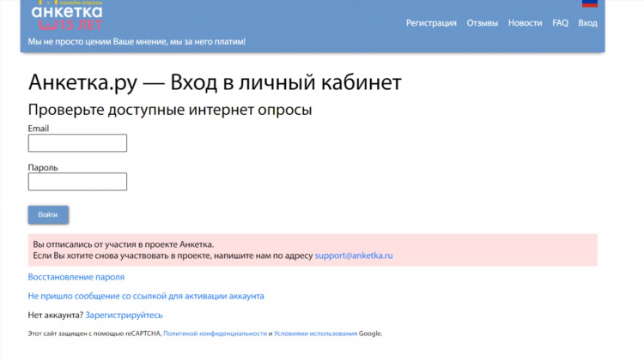
Task: Click the Войти button
Action: point(48,214)
